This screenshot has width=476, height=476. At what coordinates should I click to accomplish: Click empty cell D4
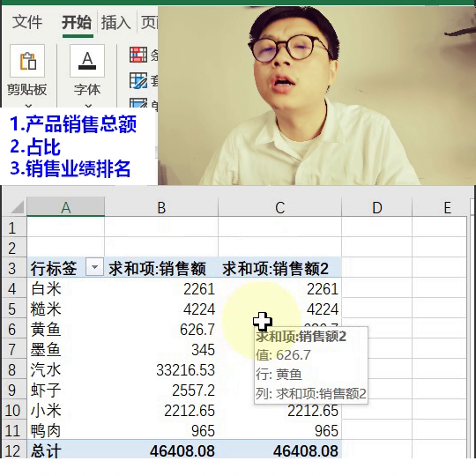tap(376, 288)
